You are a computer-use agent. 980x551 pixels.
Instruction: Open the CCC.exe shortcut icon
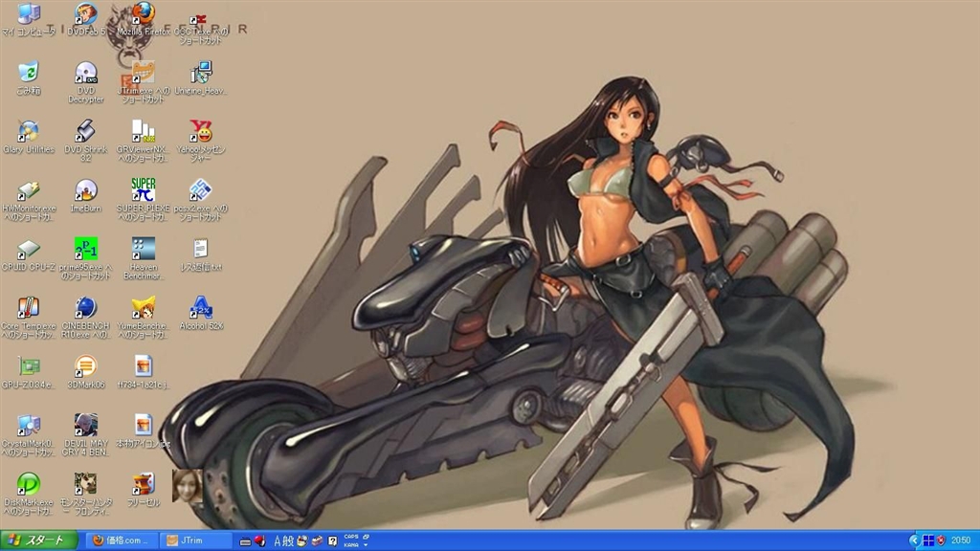coord(201,28)
